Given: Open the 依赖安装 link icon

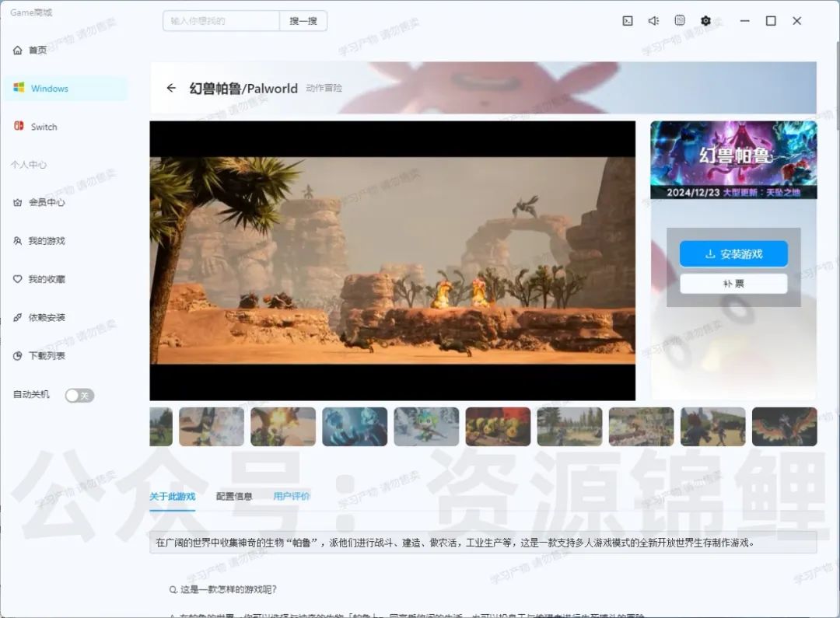Looking at the screenshot, I should tap(18, 318).
